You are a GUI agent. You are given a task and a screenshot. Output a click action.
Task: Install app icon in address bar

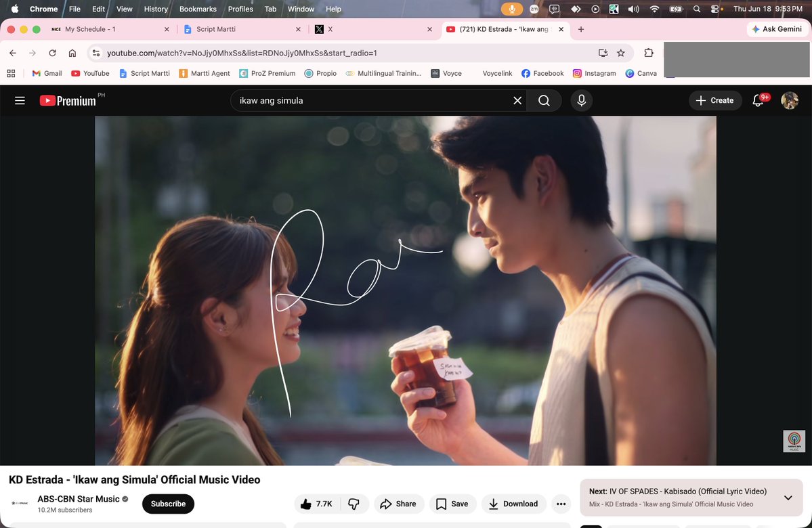click(603, 53)
